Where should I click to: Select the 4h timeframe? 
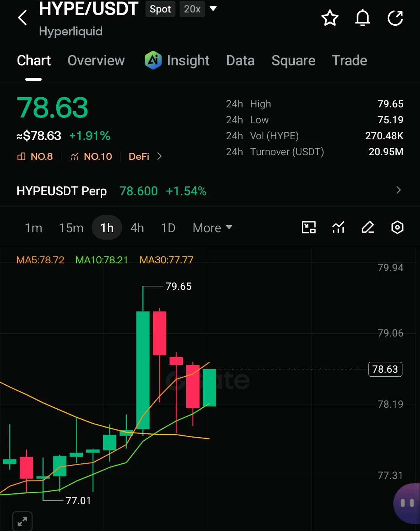(137, 228)
